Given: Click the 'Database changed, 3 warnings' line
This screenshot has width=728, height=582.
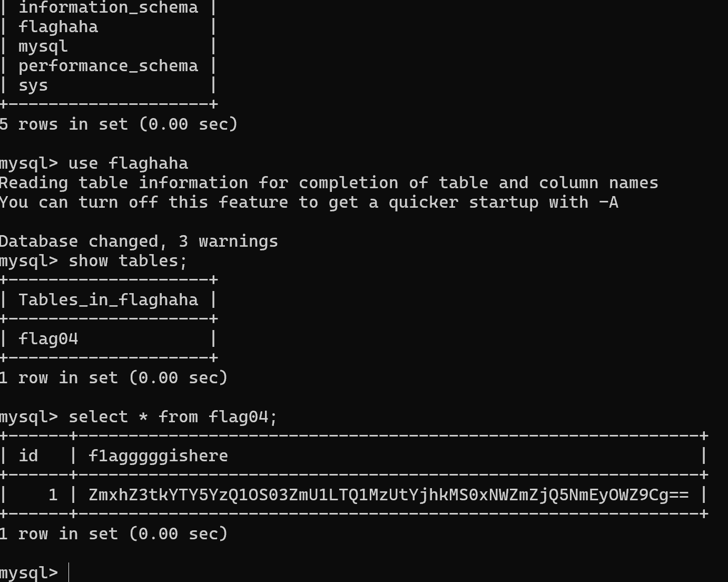Looking at the screenshot, I should 139,241.
